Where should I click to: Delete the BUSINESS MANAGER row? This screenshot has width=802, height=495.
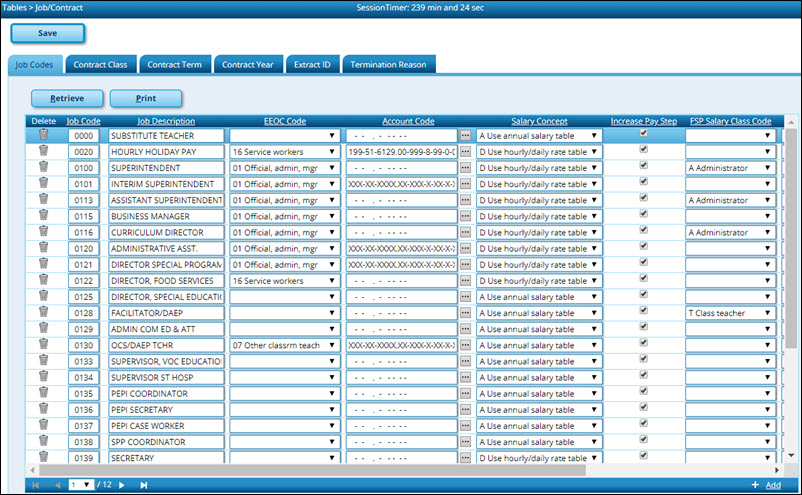coord(43,215)
